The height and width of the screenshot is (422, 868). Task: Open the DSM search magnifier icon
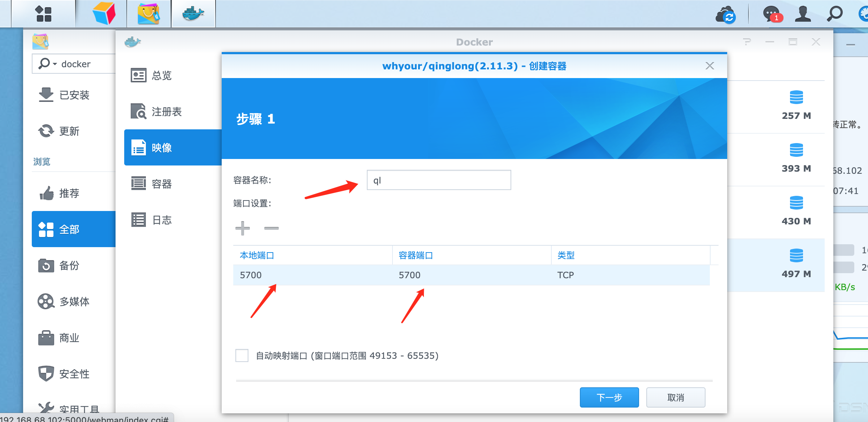coord(835,14)
